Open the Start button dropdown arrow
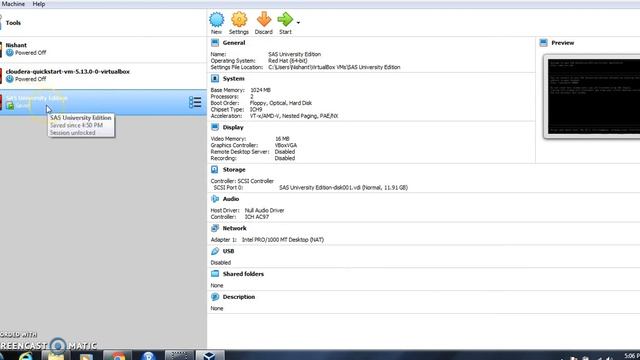Viewport: 640px width, 360px height. click(x=298, y=23)
